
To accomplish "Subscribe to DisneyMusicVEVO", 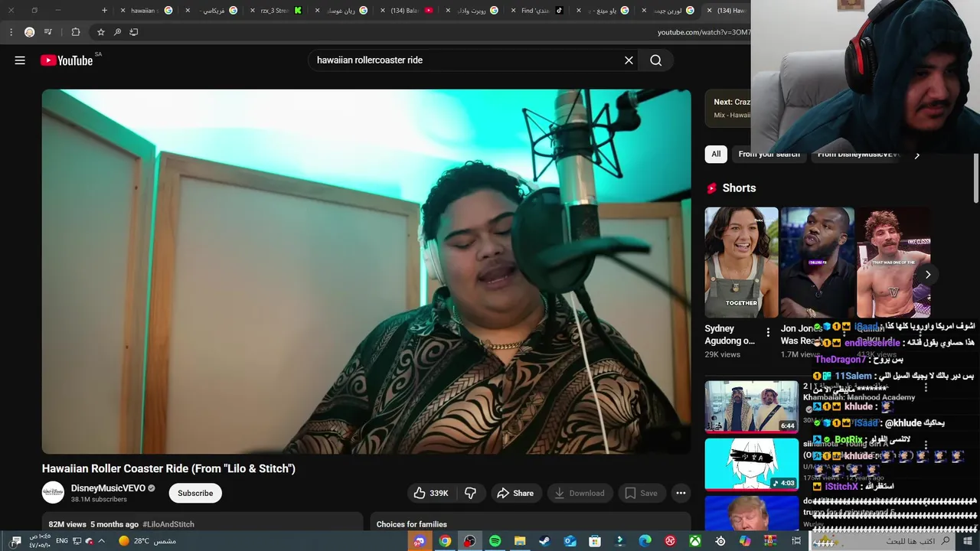I will (195, 494).
